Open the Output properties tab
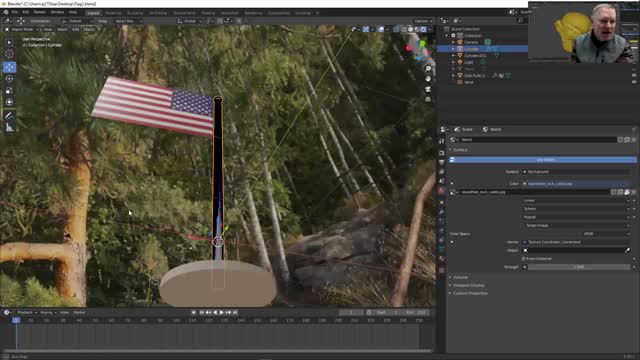Image resolution: width=640 pixels, height=360 pixels. (x=442, y=162)
